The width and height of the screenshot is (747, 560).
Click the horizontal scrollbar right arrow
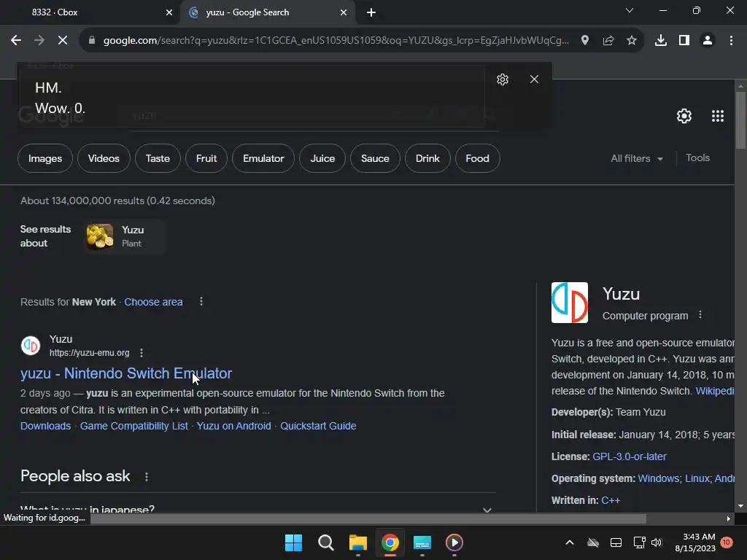click(729, 518)
